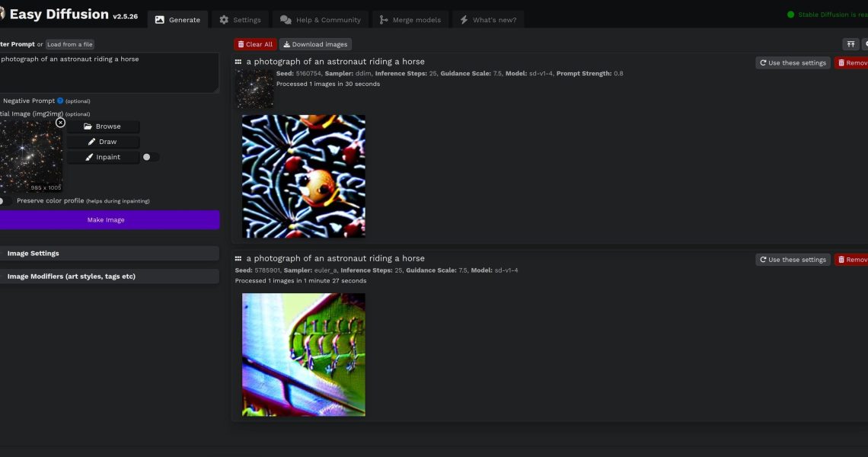Screen dimensions: 868x457
Task: Remove the euler_a sampler task
Action: (852, 260)
